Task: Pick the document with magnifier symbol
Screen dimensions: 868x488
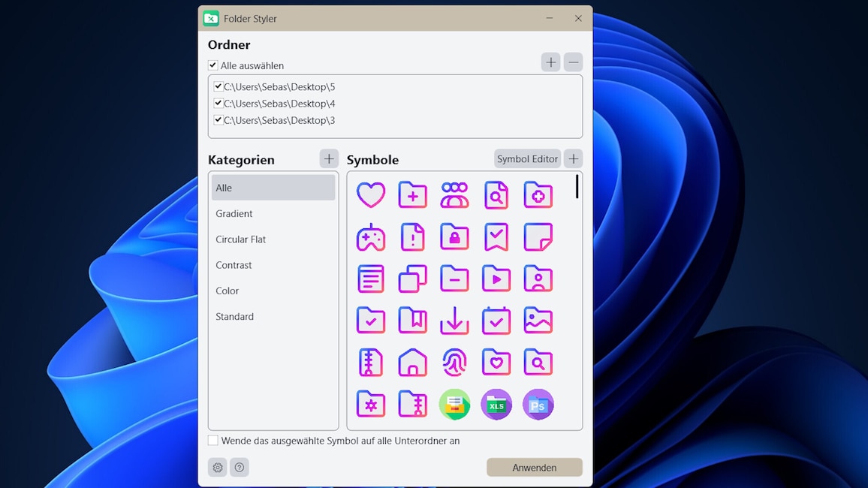Action: tap(496, 195)
